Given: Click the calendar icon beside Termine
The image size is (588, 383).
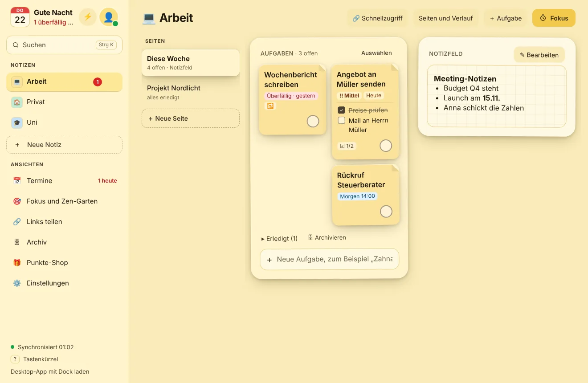Looking at the screenshot, I should pyautogui.click(x=17, y=181).
